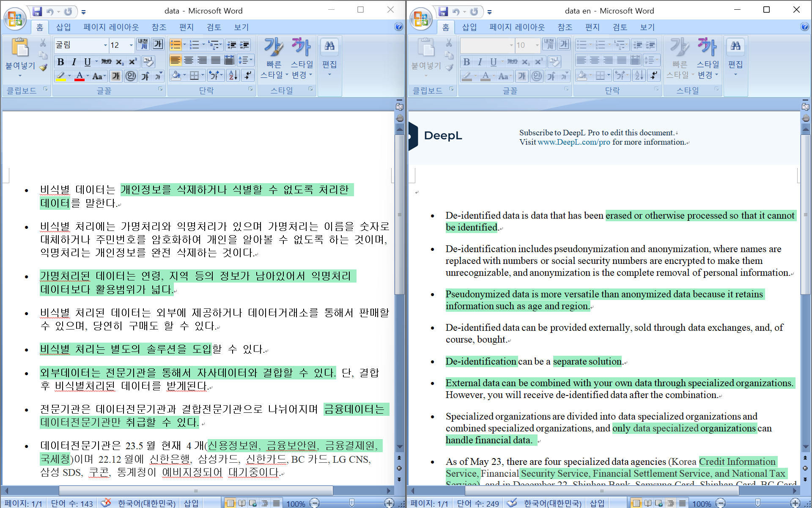Screen dimensions: 812x508
Task: Click the subscript icon in the left ribbon
Action: [120, 62]
